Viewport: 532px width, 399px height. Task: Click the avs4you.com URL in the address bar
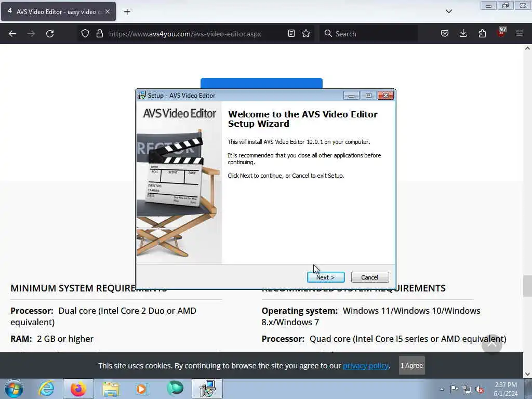pyautogui.click(x=185, y=34)
